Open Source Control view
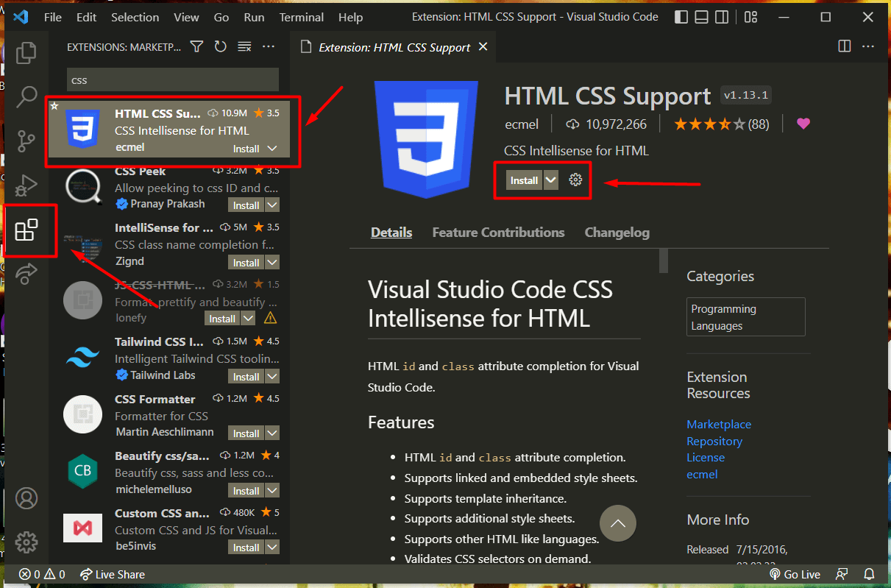 point(26,140)
